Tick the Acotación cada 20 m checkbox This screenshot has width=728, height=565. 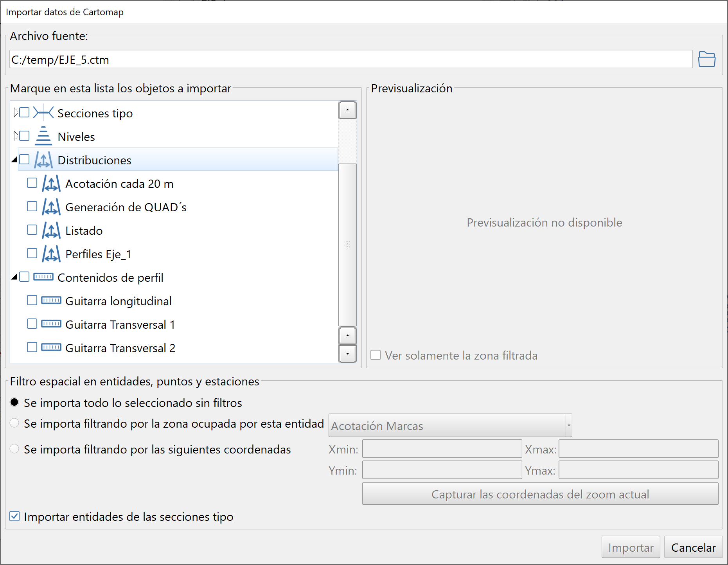32,183
